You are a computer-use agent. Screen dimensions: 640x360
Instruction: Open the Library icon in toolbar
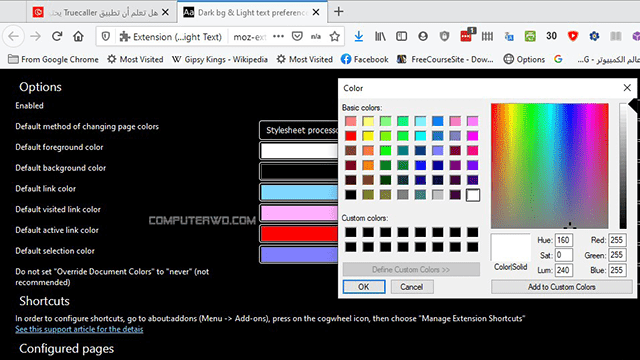coord(380,37)
